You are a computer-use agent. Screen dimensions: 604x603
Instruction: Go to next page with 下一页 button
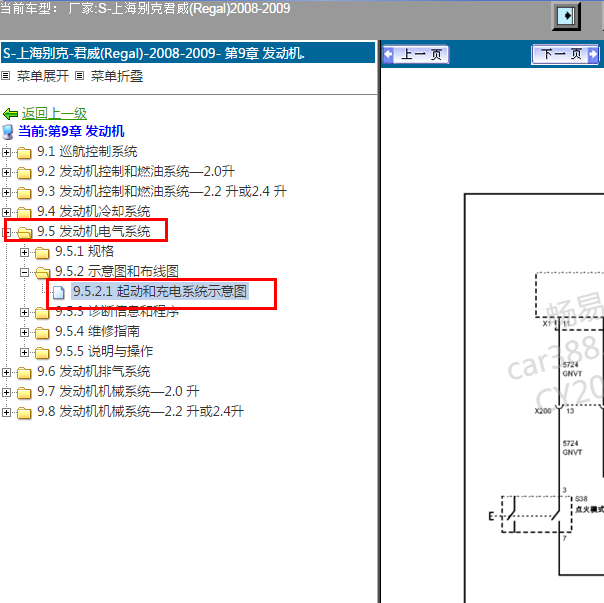[565, 54]
